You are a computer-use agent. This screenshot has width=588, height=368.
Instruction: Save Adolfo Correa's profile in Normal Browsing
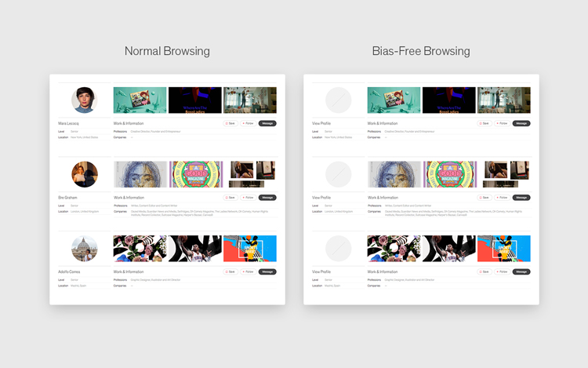(230, 272)
